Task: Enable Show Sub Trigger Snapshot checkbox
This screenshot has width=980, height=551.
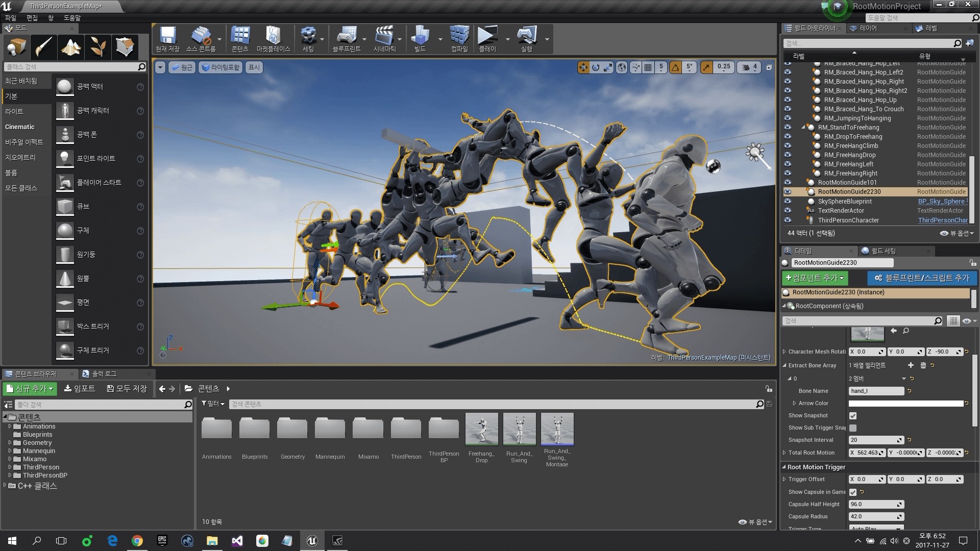Action: [x=853, y=428]
